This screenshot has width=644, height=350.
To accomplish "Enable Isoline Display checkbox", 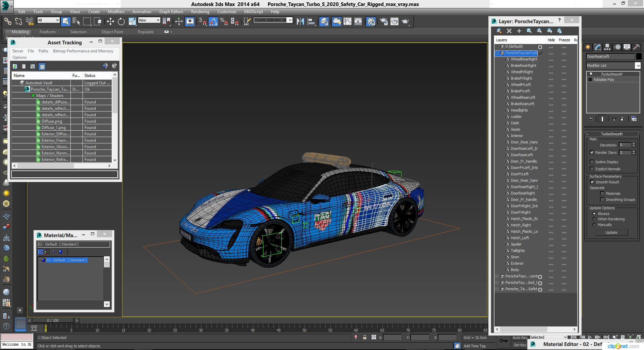I will [592, 162].
